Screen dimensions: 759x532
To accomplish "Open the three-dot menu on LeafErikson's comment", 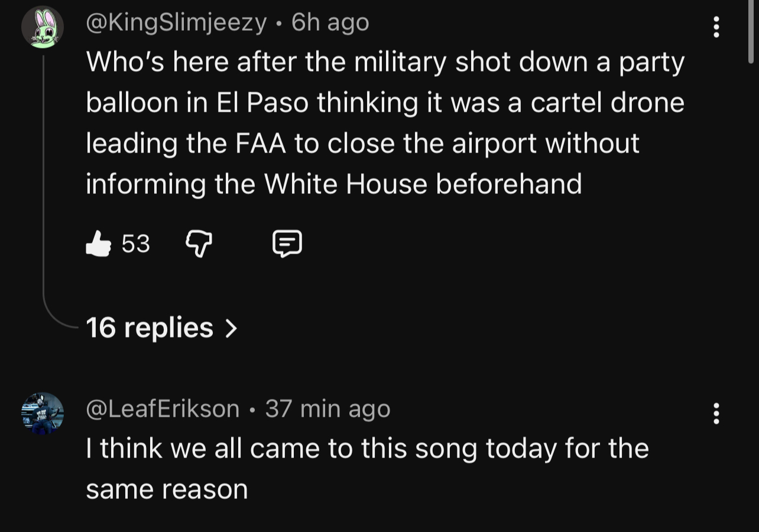I will [716, 414].
